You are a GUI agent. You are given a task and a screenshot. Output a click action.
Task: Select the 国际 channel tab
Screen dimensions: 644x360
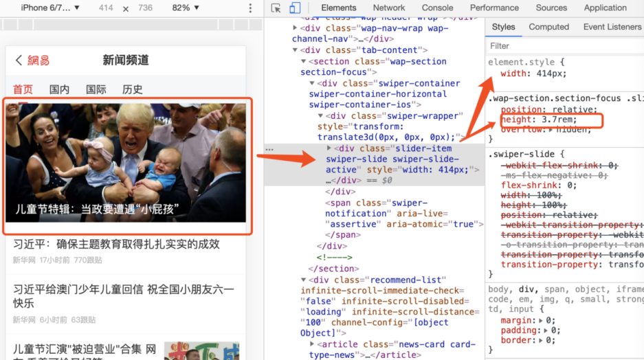pos(96,89)
